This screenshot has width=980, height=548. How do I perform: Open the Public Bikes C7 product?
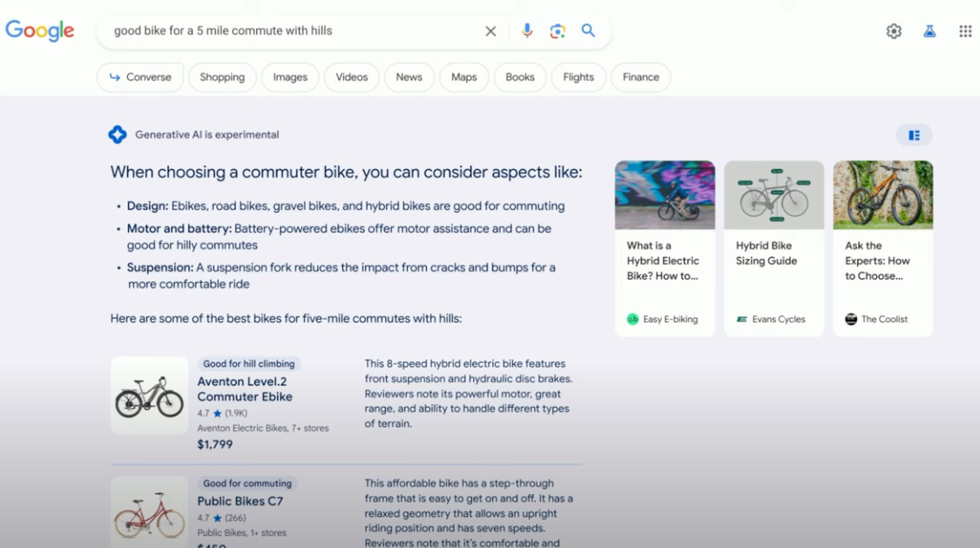[x=240, y=501]
